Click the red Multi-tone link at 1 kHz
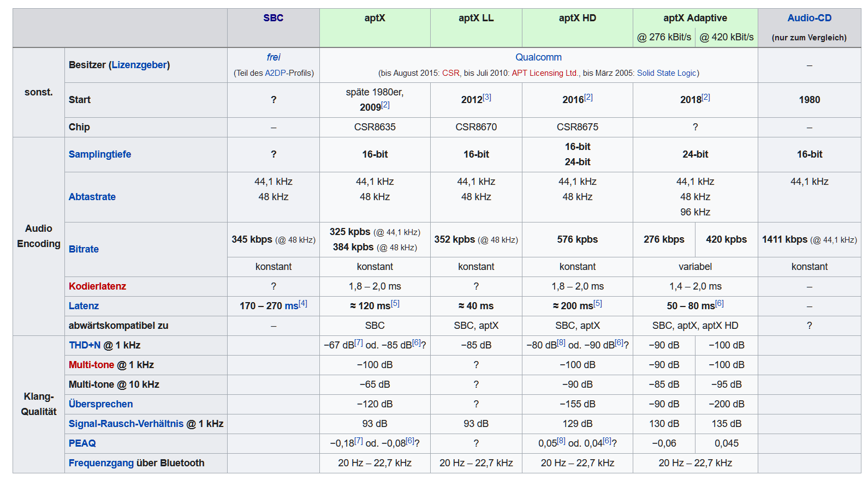Image resolution: width=868 pixels, height=481 pixels. point(91,365)
